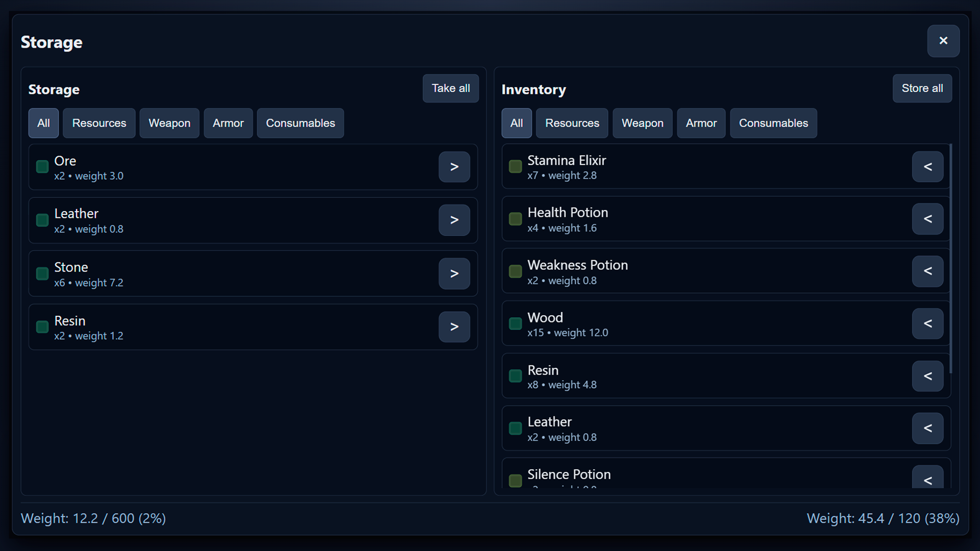Store Stamina Elixir with left arrow
This screenshot has width=980, height=551.
[927, 167]
